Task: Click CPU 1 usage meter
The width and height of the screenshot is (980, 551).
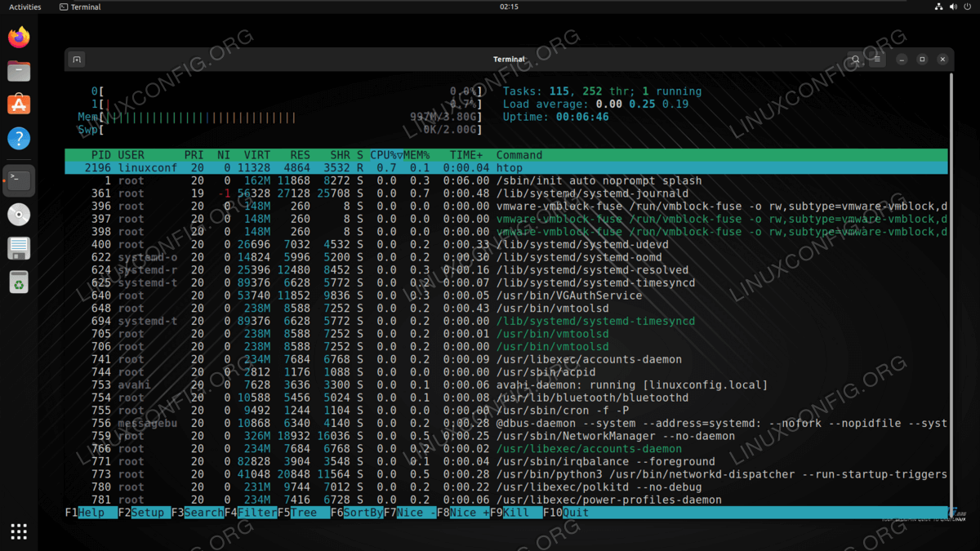Action: [x=287, y=104]
